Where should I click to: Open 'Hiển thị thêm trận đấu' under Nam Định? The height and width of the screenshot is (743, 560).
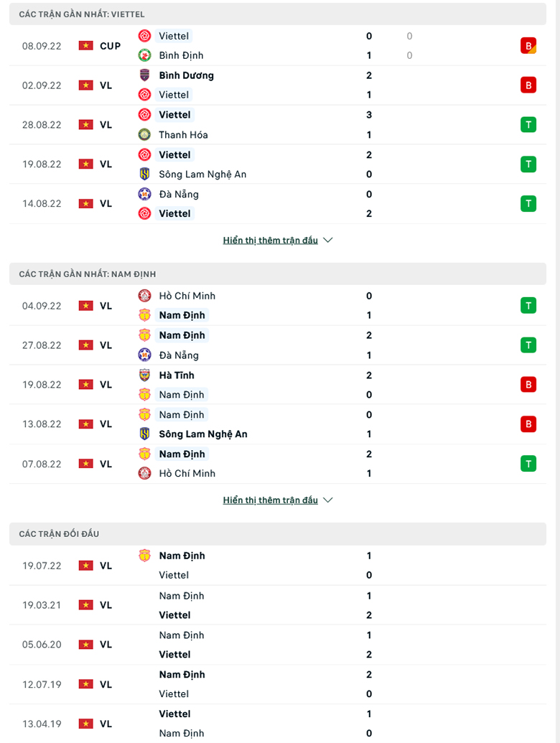pos(271,500)
